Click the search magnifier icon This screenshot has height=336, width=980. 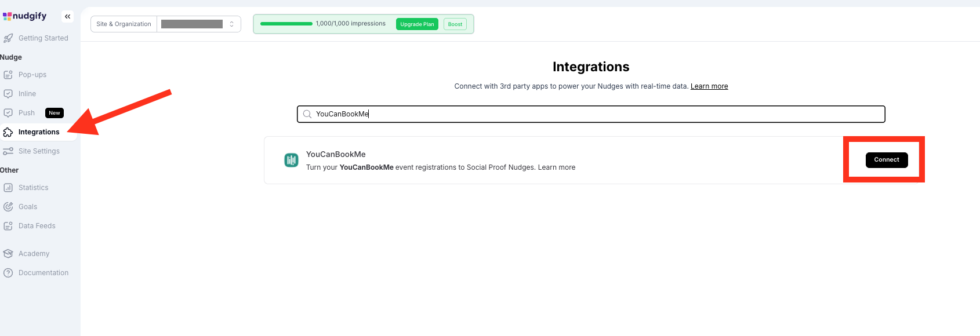tap(307, 114)
